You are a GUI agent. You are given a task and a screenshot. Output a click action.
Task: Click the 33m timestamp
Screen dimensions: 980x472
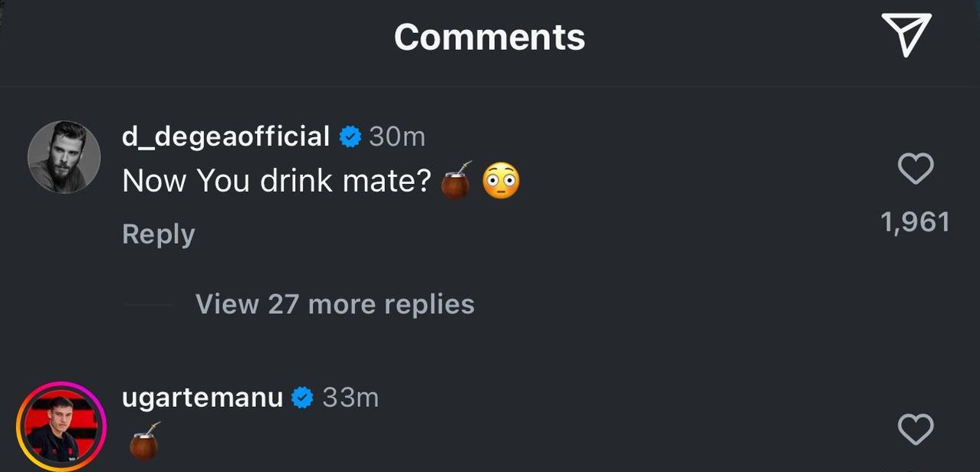[350, 398]
